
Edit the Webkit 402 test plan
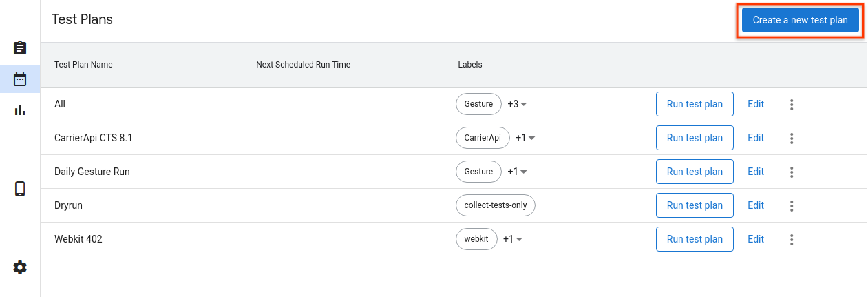coord(756,239)
